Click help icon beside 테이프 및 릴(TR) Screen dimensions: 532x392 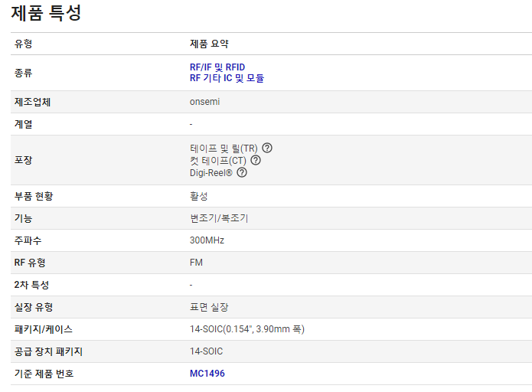(x=267, y=148)
